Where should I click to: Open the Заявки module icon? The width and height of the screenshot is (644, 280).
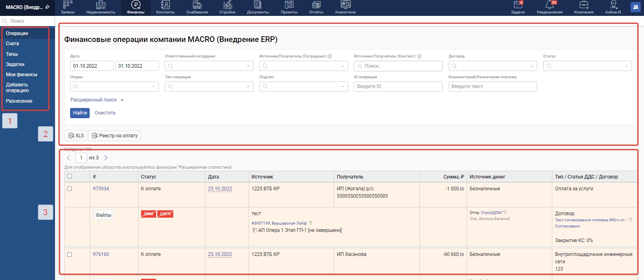[68, 5]
